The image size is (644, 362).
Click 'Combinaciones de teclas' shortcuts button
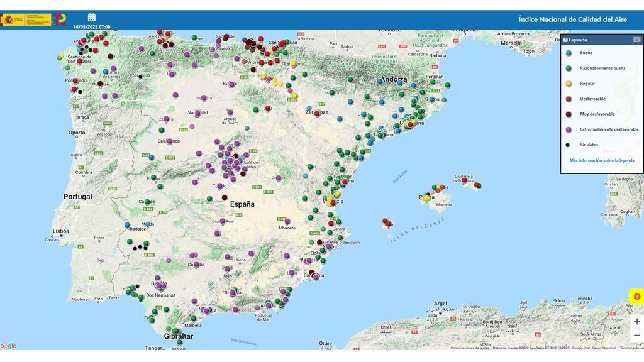pos(469,348)
